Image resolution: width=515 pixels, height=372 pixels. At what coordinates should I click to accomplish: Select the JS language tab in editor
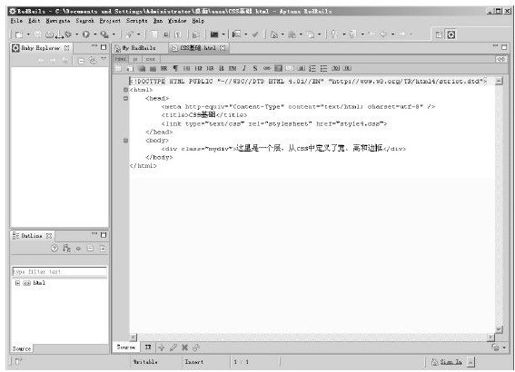click(135, 59)
